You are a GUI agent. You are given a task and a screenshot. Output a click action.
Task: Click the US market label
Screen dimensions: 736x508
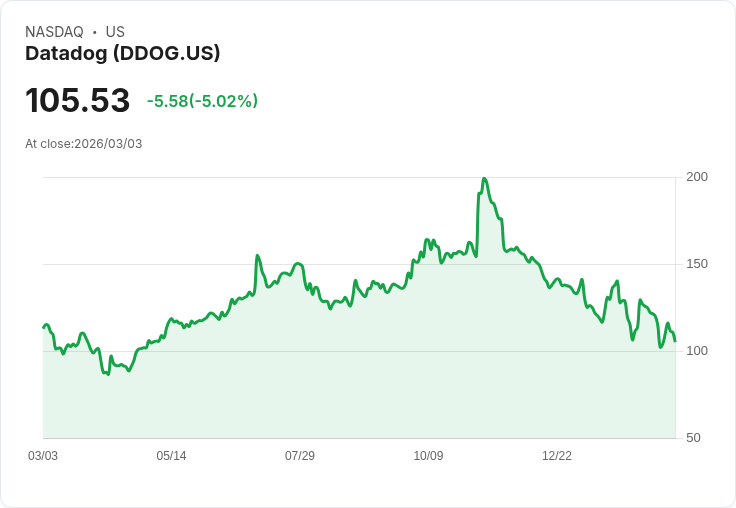tap(115, 32)
